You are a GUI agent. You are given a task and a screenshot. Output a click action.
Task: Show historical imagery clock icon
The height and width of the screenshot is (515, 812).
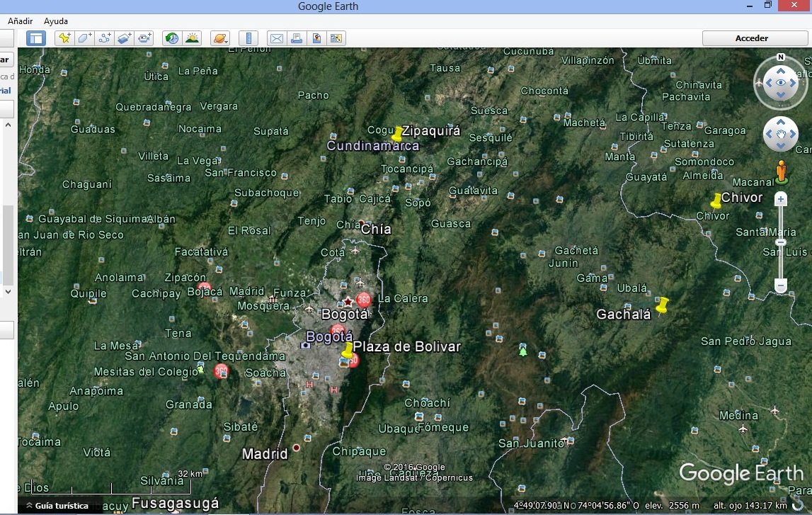[x=172, y=38]
